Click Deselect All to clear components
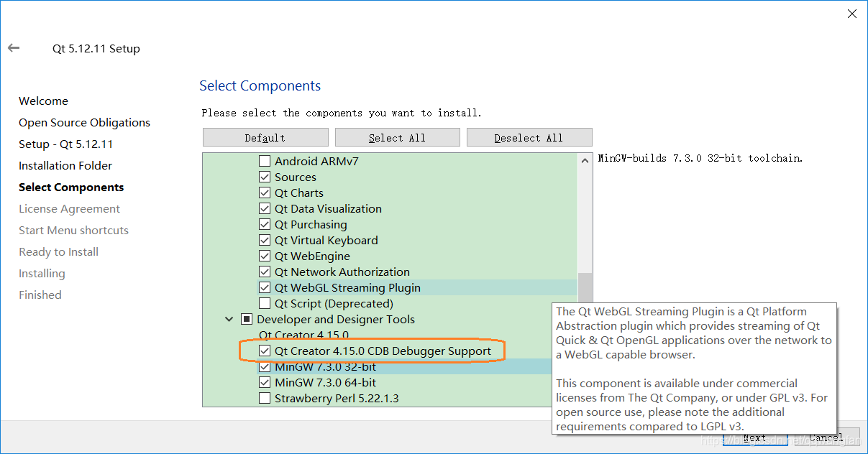 (x=529, y=136)
